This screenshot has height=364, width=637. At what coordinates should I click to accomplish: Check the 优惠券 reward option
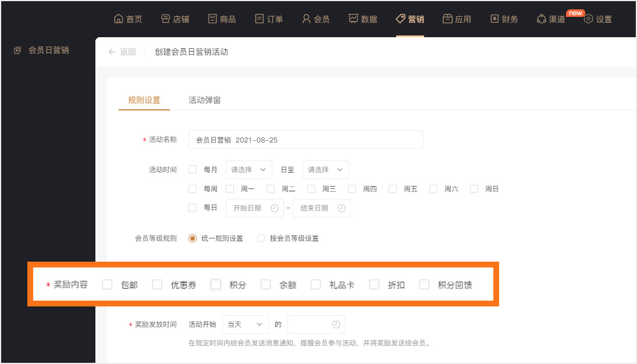coord(157,284)
